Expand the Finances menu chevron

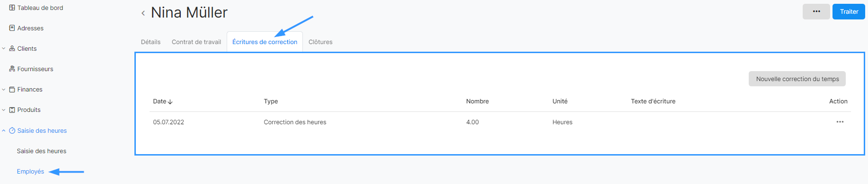pyautogui.click(x=4, y=89)
